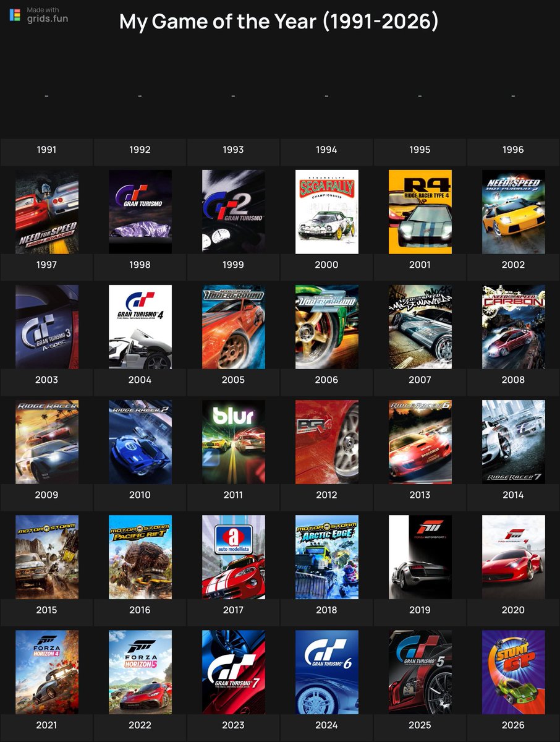Screen dimensions: 560x742
Task: Click the Forza Horizon 4 cover
Action: coord(47,672)
